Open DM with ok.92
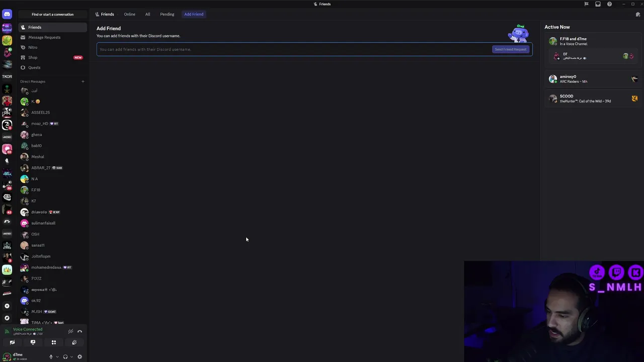 coord(53,301)
